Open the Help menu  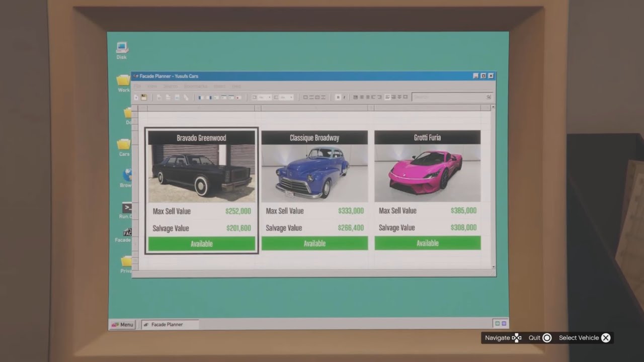pos(236,86)
